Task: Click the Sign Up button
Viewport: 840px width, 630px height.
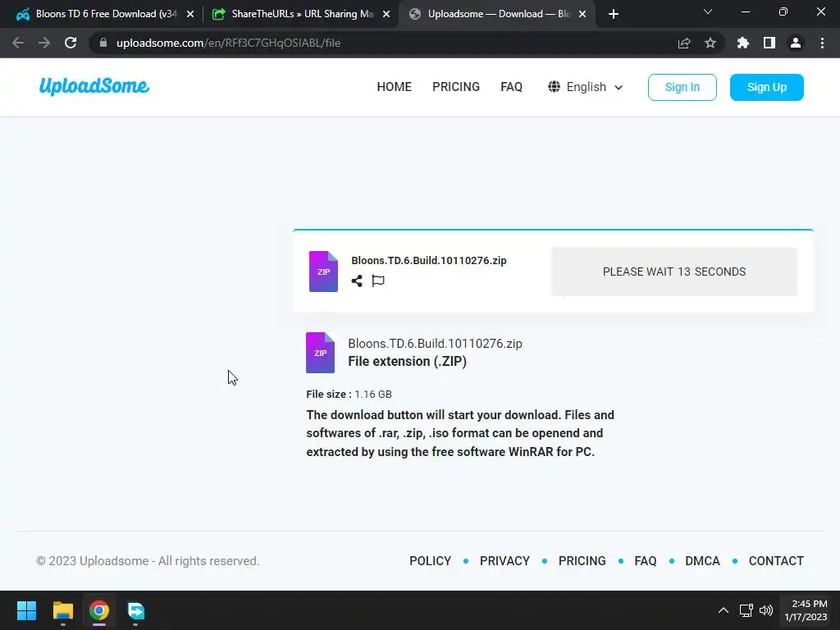Action: tap(767, 87)
